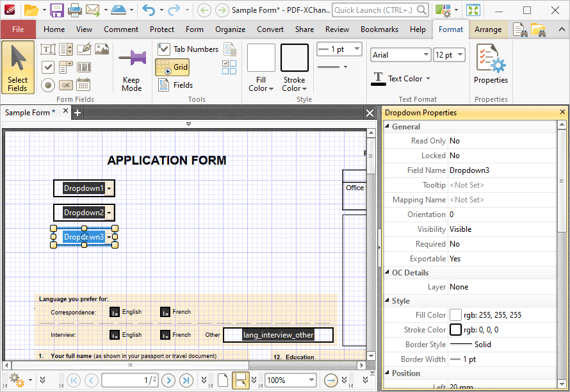Close the Dropdown Properties pane
The height and width of the screenshot is (392, 570).
pyautogui.click(x=562, y=112)
